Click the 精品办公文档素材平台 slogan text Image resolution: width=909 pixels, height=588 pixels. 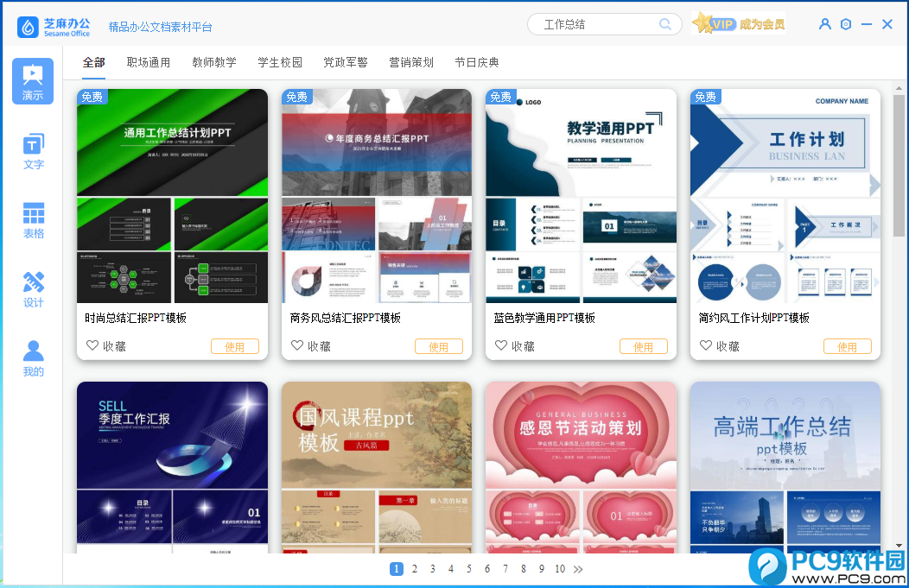point(160,27)
